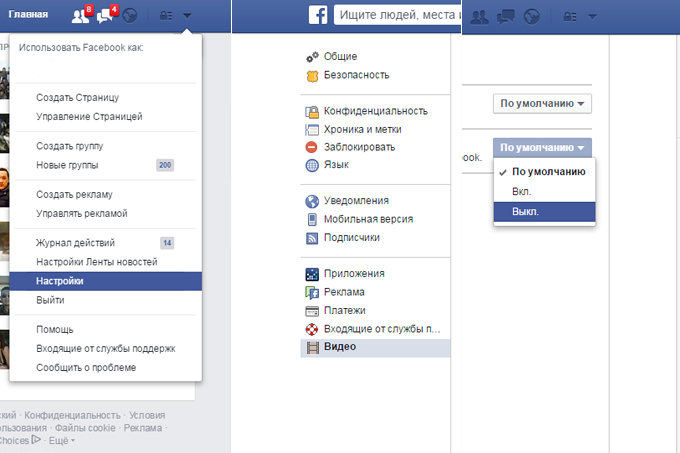
Task: Click the red Заблокировать icon
Action: [x=311, y=147]
